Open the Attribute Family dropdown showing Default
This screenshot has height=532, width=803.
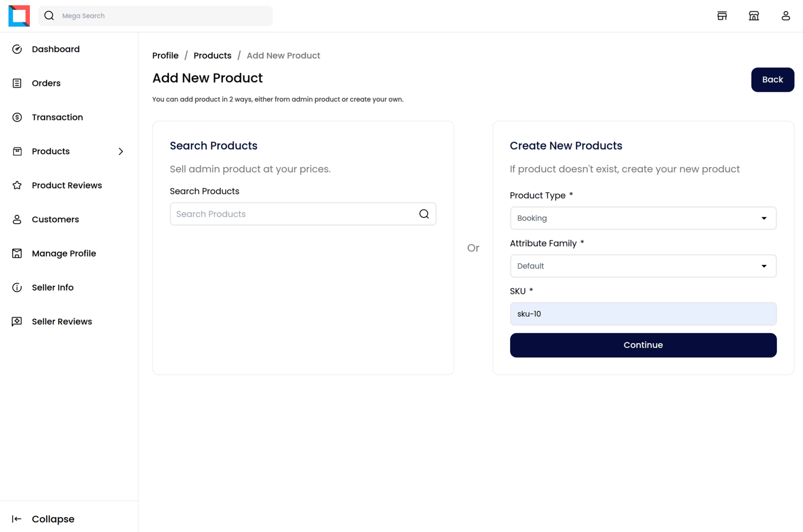[x=643, y=266]
